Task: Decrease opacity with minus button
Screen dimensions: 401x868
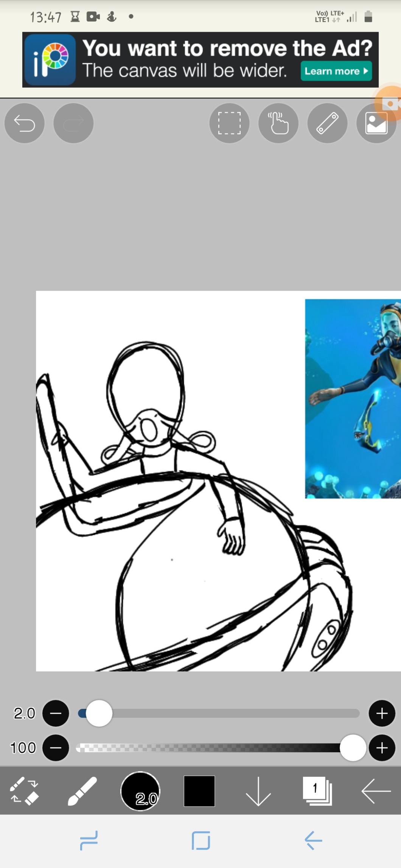Action: [x=56, y=747]
